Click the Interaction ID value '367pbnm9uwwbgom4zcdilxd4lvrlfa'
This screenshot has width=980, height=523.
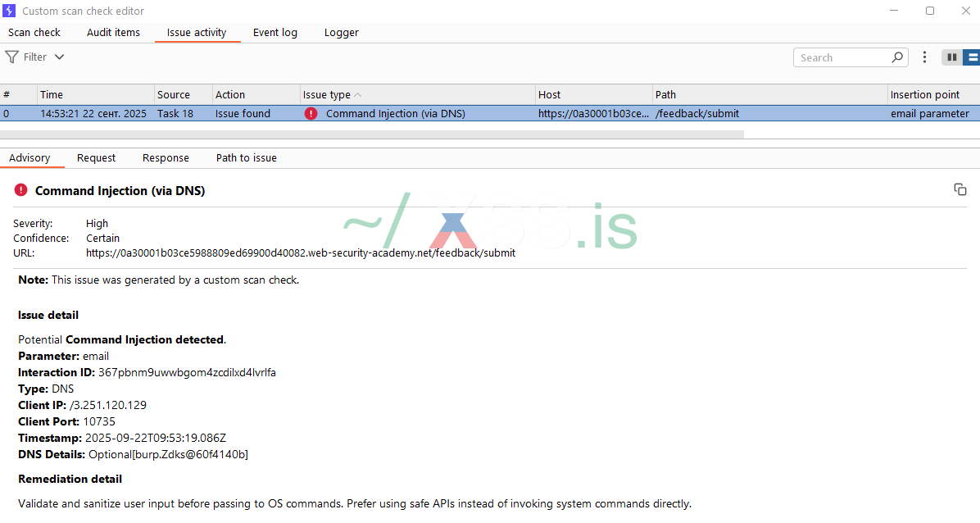click(187, 372)
